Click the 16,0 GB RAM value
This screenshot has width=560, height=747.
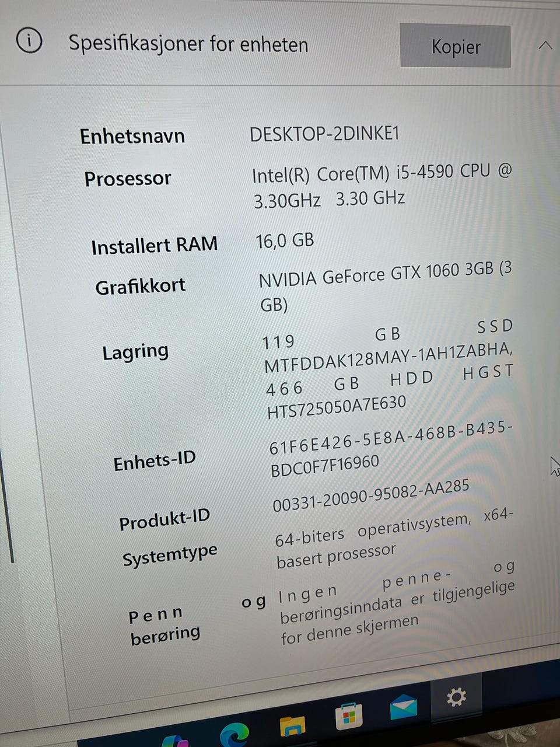(x=285, y=240)
